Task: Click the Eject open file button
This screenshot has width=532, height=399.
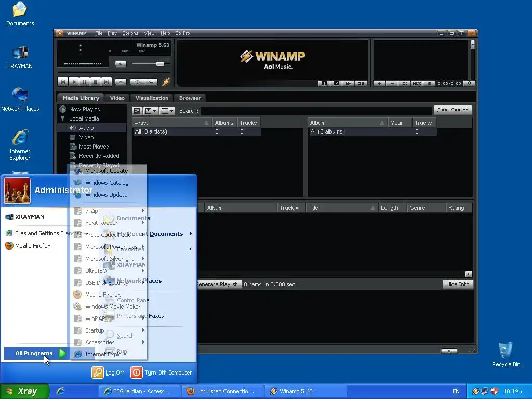Action: (121, 82)
